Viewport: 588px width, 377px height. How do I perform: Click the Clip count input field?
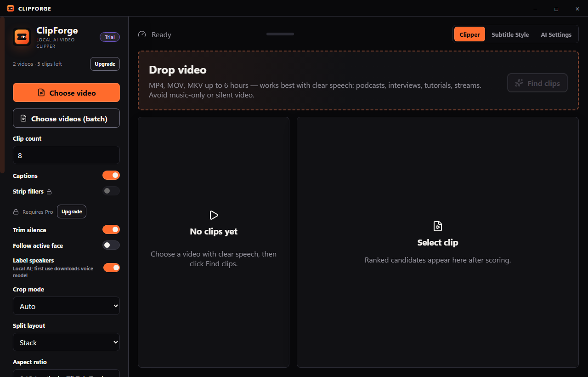66,155
